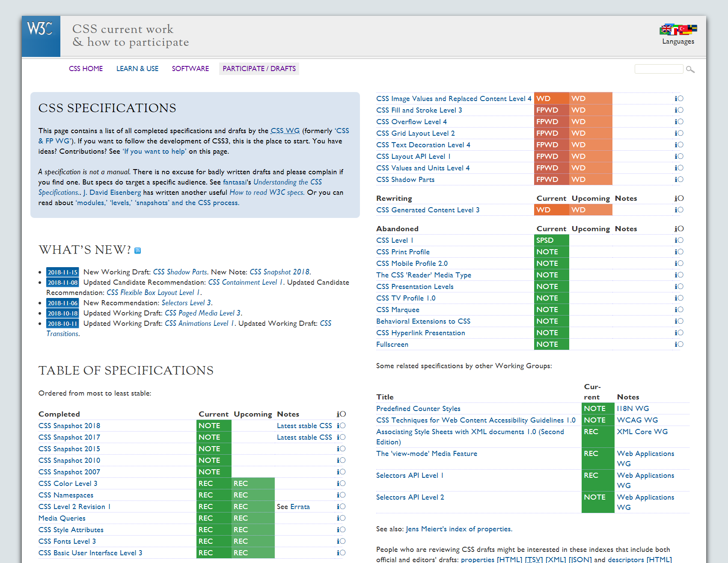Click info icon for CSS Overflow Level 4
728x563 pixels.
coord(679,122)
